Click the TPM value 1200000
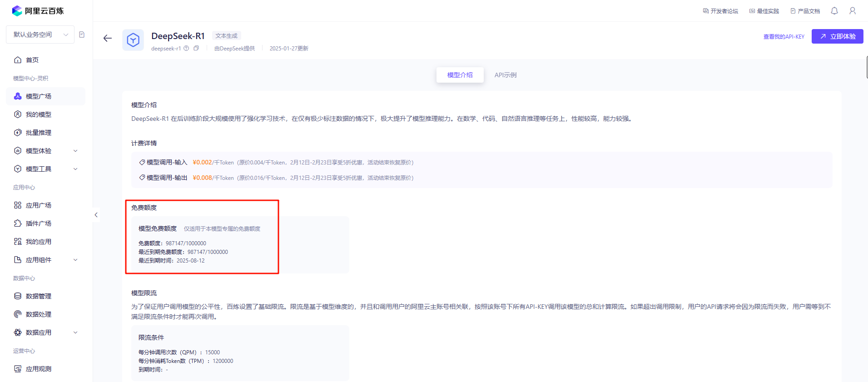The height and width of the screenshot is (382, 868). click(x=223, y=361)
